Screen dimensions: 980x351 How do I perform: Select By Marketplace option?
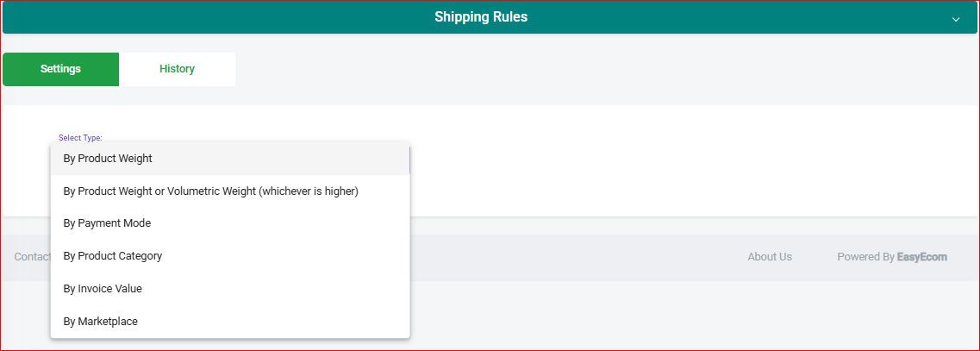coord(230,321)
